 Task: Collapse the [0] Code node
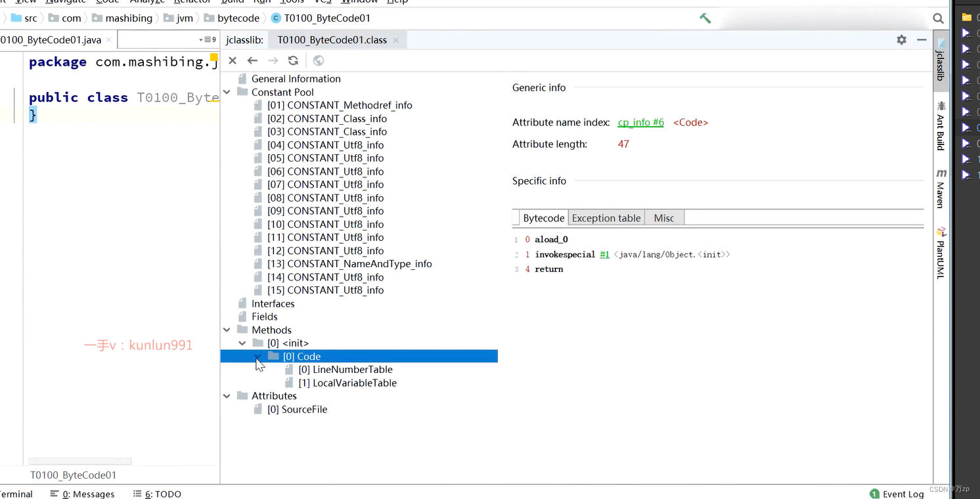coord(258,357)
